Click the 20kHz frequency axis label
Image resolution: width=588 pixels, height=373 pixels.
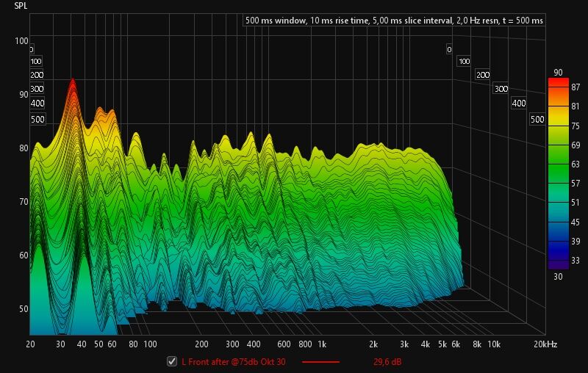pos(545,344)
